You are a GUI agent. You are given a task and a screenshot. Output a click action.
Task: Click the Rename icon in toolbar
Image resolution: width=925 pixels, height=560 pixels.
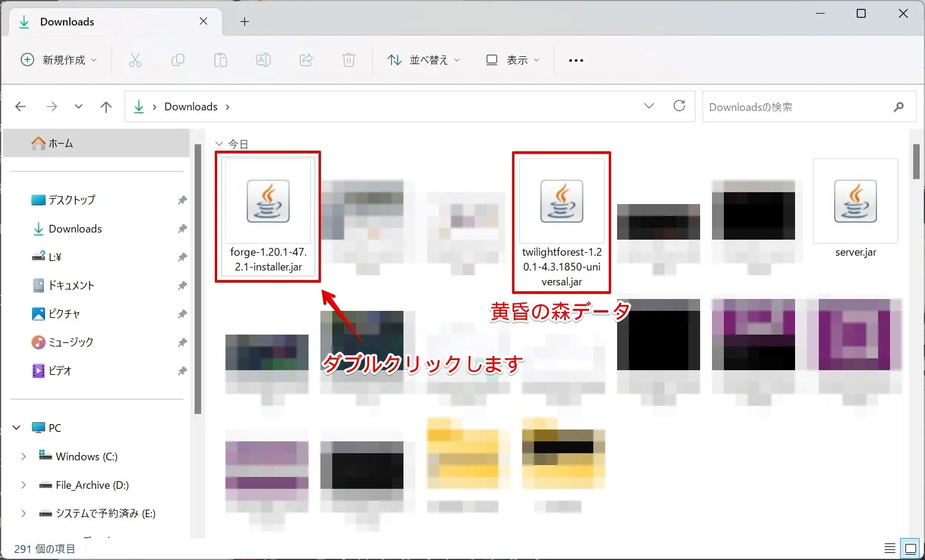(263, 60)
